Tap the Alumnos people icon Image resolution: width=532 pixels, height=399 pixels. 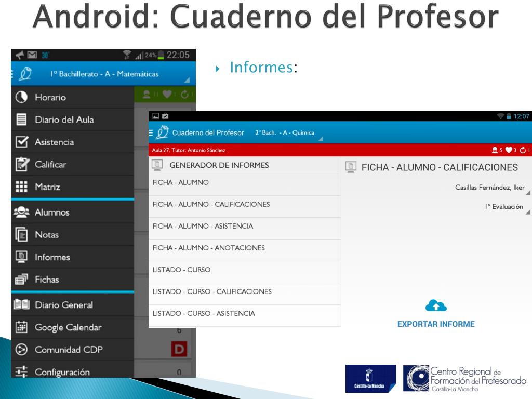pyautogui.click(x=21, y=212)
